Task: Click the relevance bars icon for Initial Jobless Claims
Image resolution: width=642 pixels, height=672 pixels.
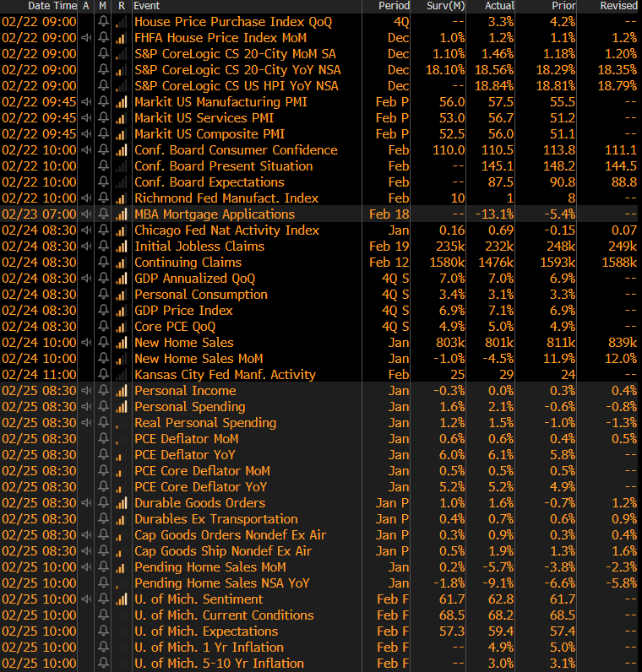Action: point(121,247)
